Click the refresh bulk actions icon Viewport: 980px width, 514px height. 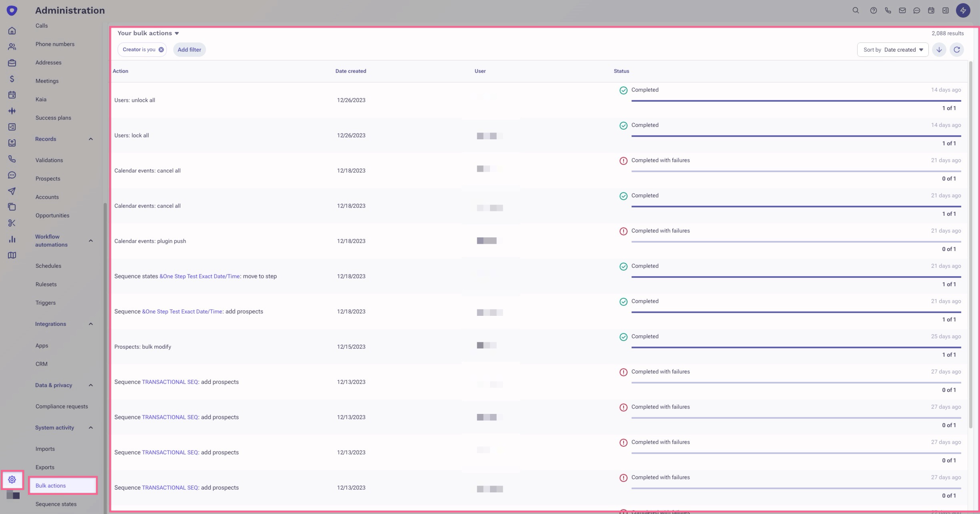(956, 50)
